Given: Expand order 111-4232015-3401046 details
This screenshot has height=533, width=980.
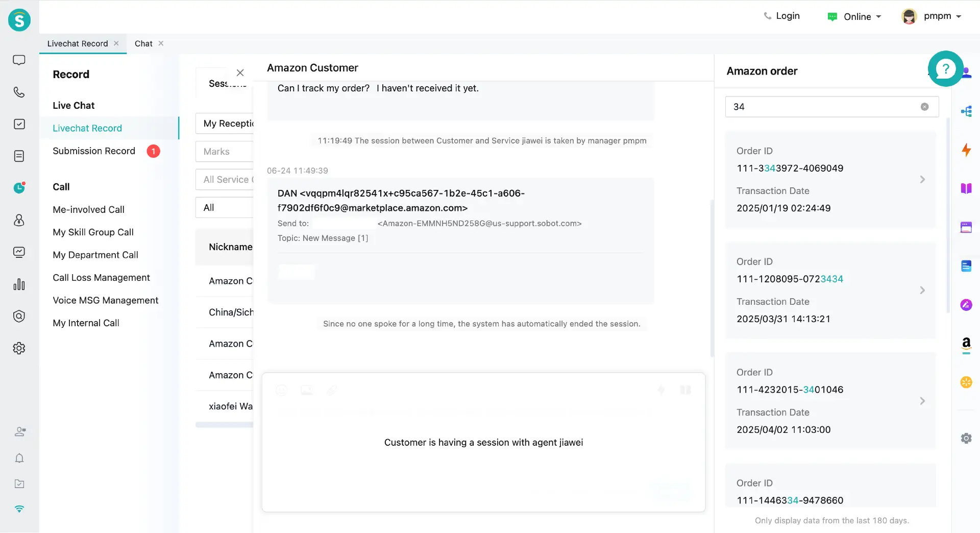Looking at the screenshot, I should point(922,401).
